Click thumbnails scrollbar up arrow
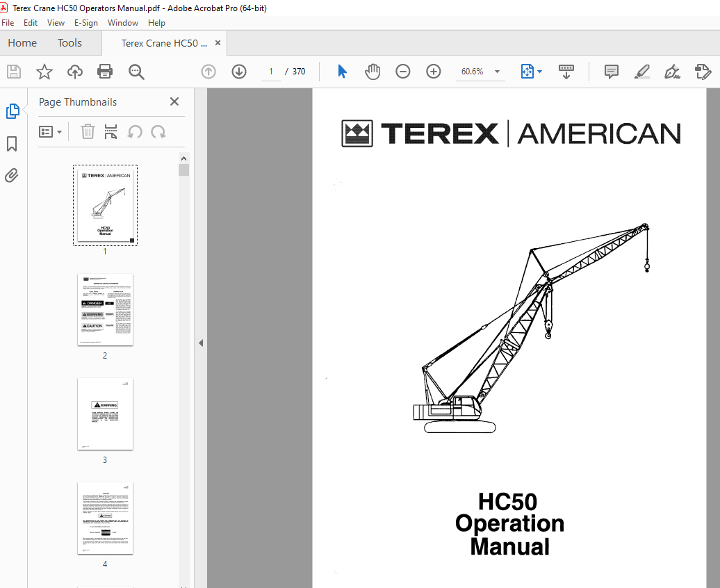 point(183,158)
